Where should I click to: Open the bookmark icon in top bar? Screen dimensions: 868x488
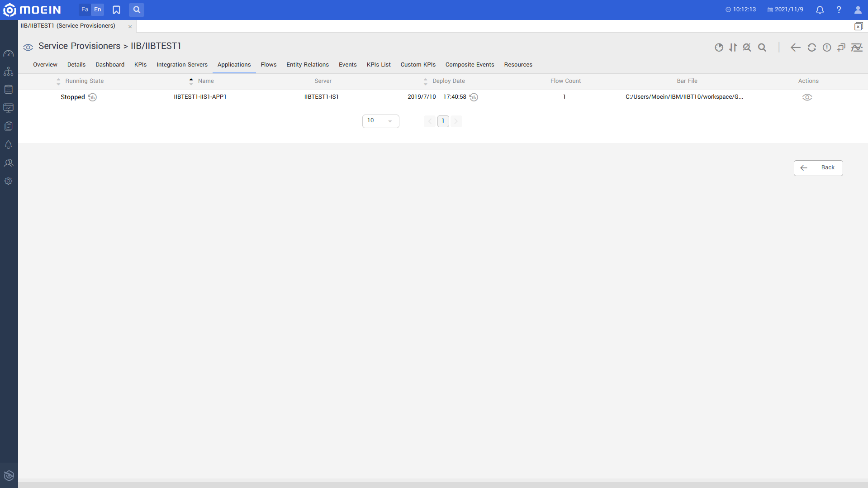[116, 10]
